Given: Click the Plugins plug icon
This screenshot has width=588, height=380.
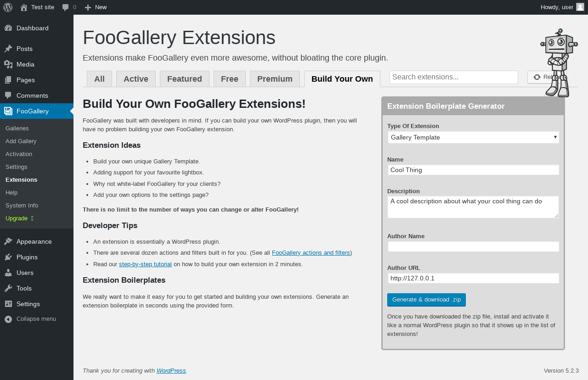Looking at the screenshot, I should click(x=8, y=257).
